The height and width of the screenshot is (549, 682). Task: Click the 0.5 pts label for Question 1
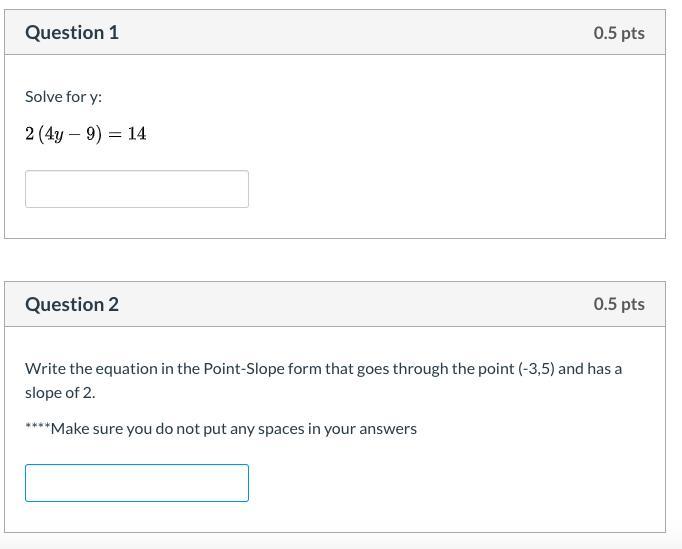point(618,32)
